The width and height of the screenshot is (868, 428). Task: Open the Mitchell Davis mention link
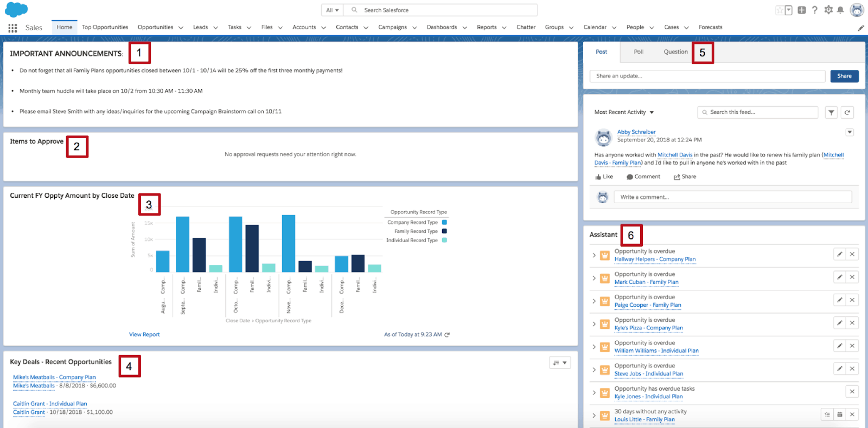point(675,155)
